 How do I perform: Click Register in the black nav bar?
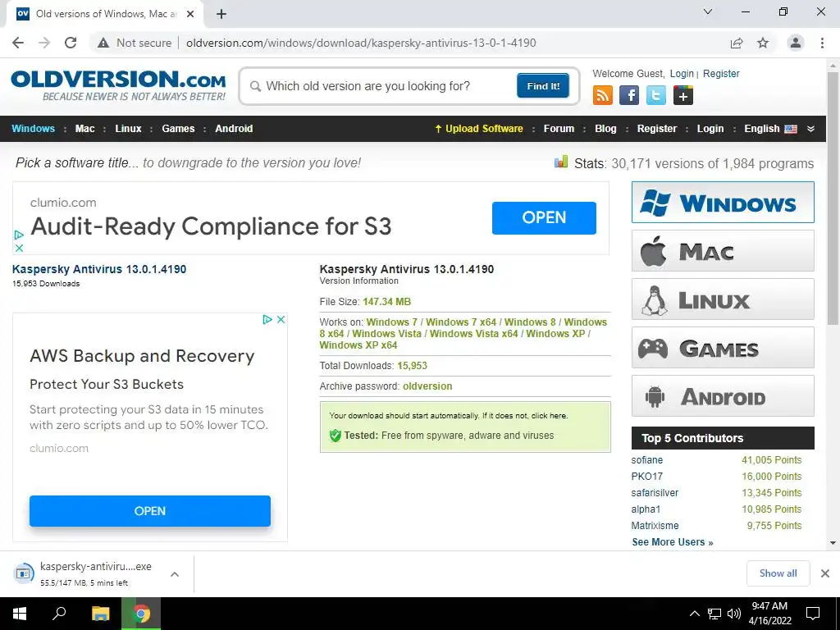coord(657,129)
